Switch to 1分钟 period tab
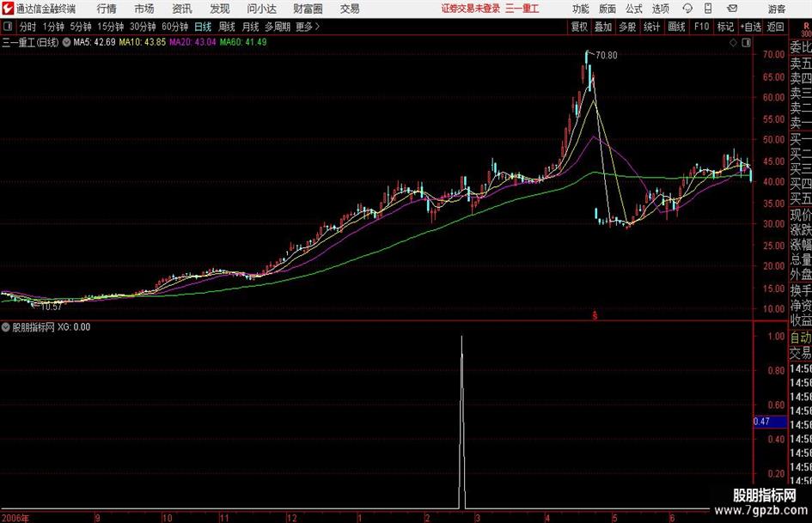Viewport: 812px width, 523px height. point(53,27)
